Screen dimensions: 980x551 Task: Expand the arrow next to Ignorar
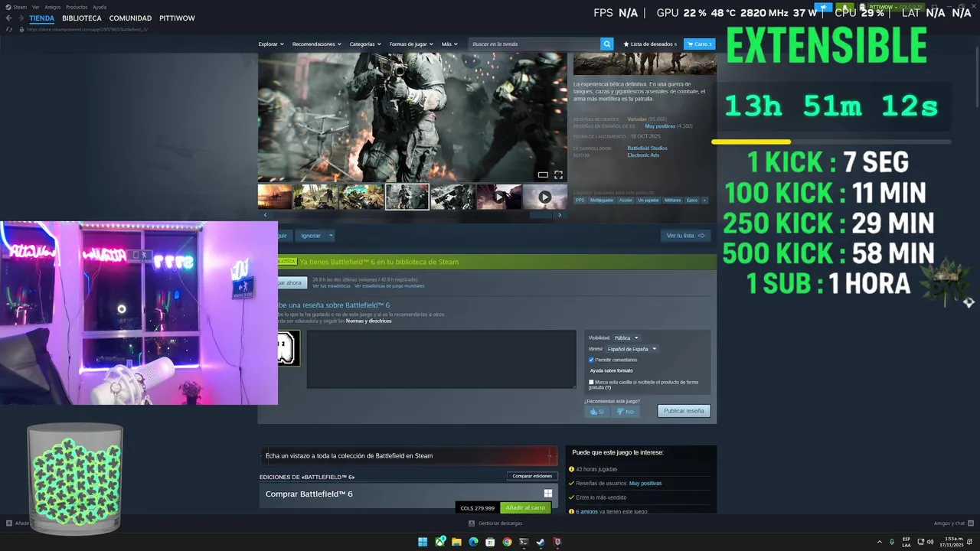coord(331,236)
